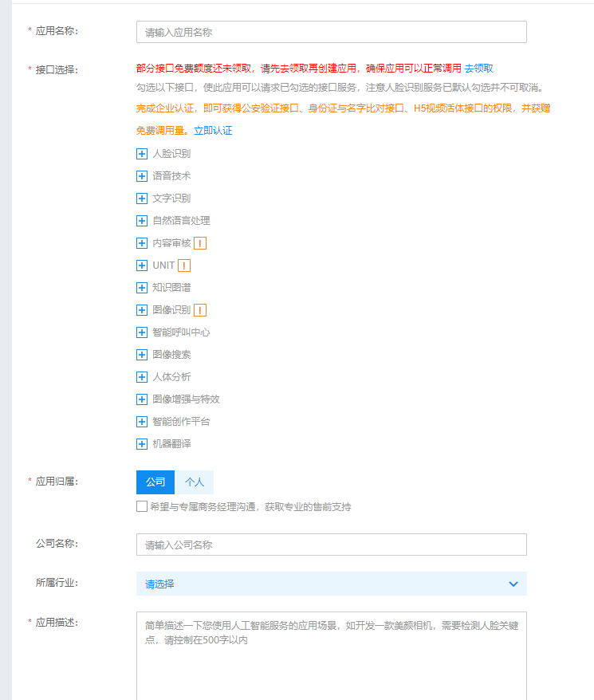Focus the 应用名称 input field
Screen dimensions: 594x700
332,32
